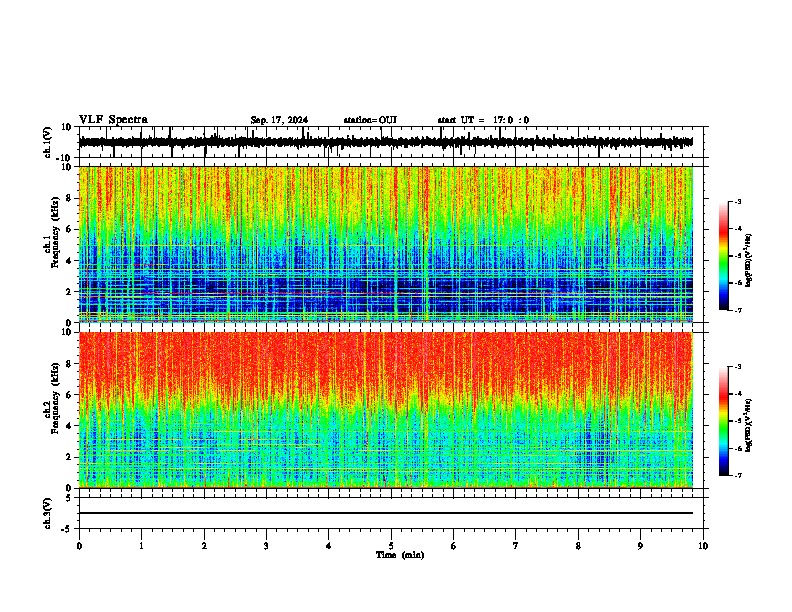The width and height of the screenshot is (792, 612).
Task: Click the '8' kHz tick on ch.1 spectrogram axis
Action: coord(70,198)
